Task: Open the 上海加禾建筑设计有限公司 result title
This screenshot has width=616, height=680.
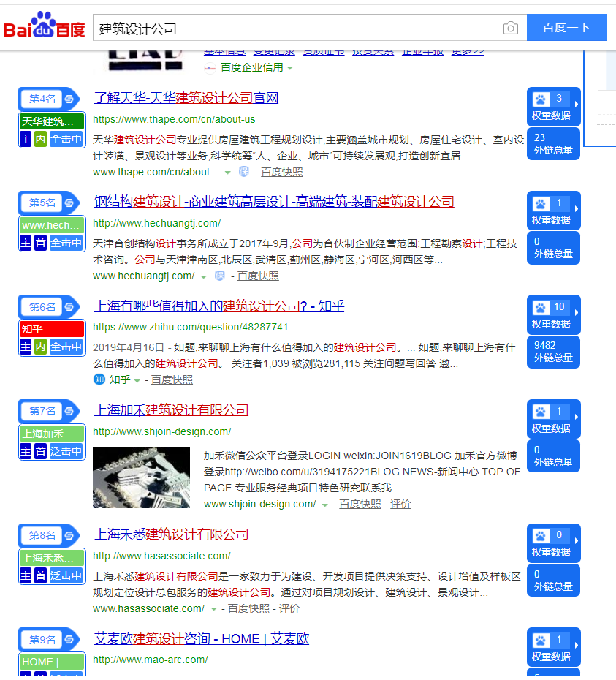Action: click(171, 409)
